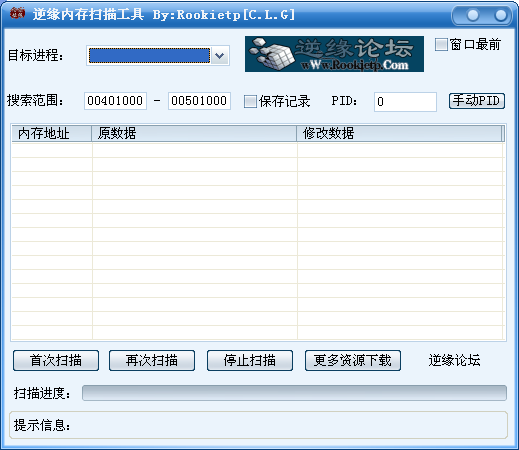Click the 再次扫描 button
Image resolution: width=519 pixels, height=450 pixels.
coord(152,360)
